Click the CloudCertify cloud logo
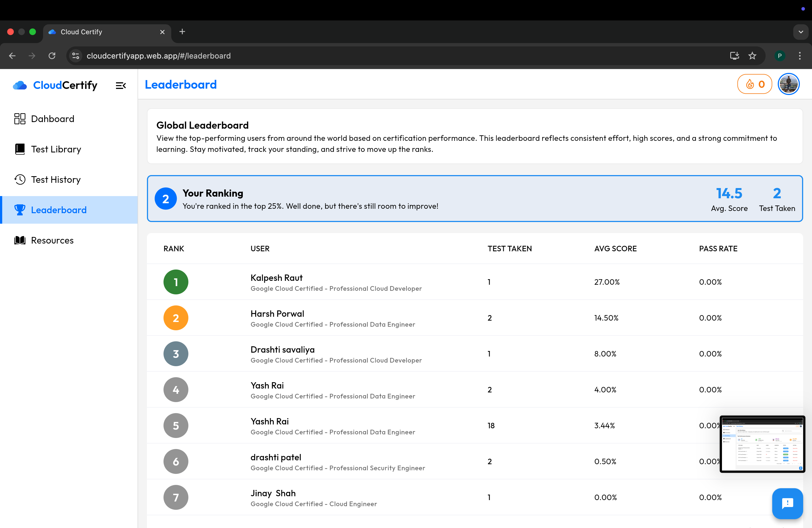812x528 pixels. (x=20, y=85)
